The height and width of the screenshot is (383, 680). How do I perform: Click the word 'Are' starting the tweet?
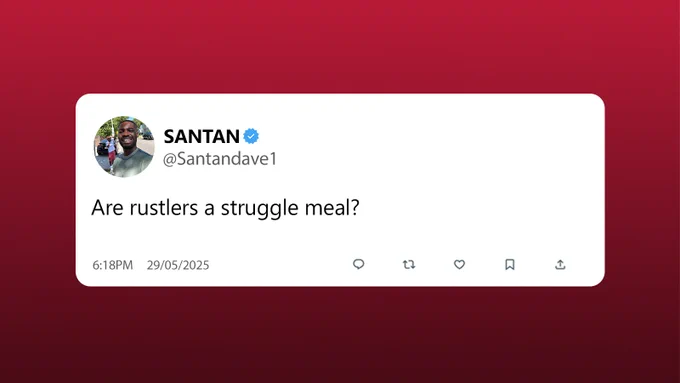pyautogui.click(x=108, y=207)
